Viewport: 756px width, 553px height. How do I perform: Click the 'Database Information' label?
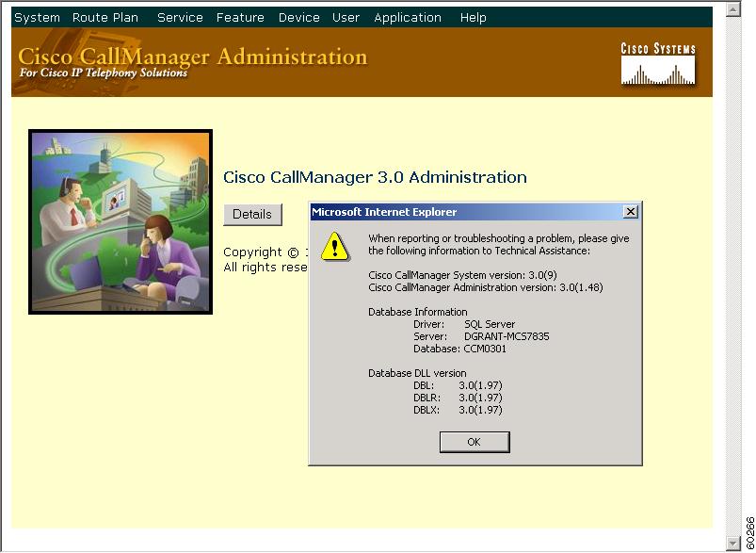[x=417, y=312]
